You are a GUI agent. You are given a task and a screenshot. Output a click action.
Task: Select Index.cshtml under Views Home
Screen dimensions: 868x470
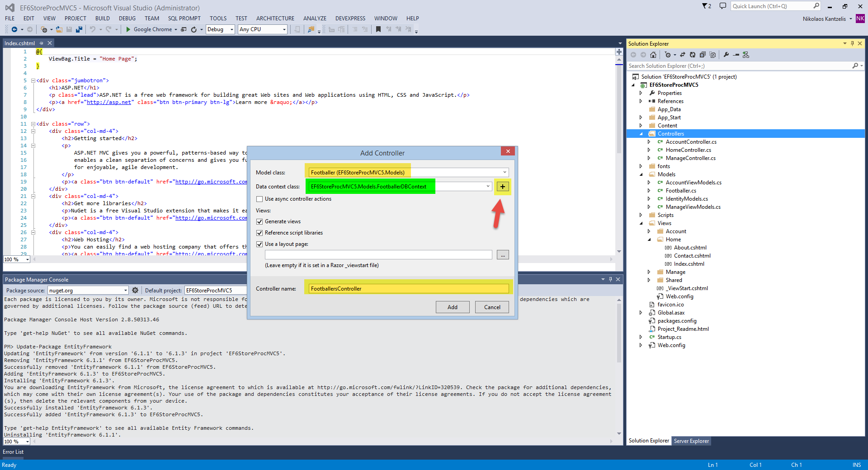[x=689, y=264]
